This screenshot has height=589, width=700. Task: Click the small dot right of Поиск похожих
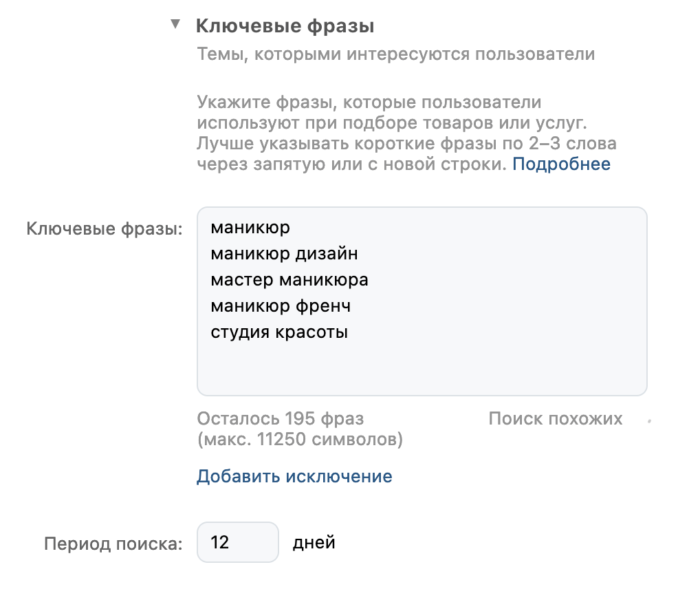click(650, 419)
